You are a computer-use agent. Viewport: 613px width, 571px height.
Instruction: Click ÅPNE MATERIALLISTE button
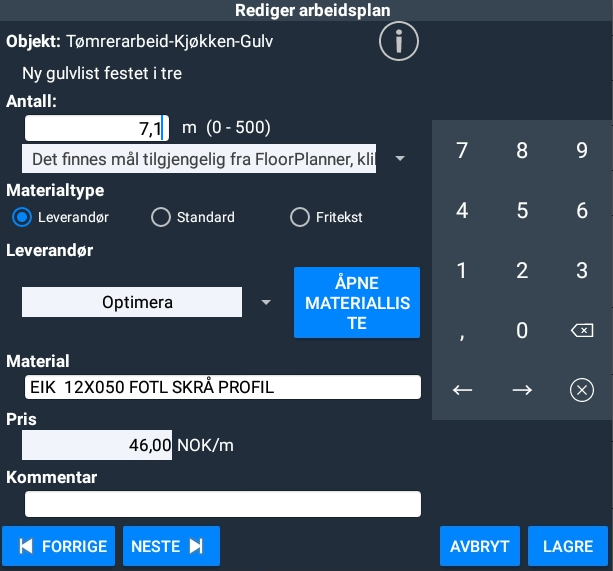357,302
